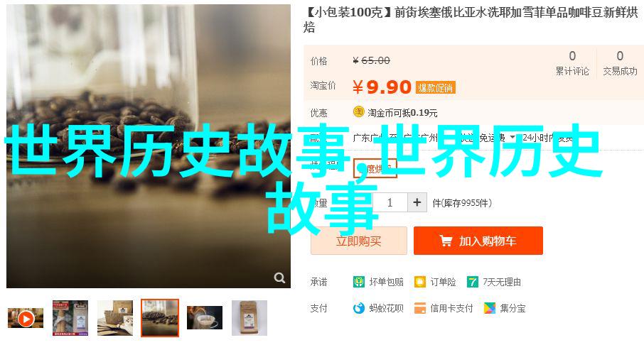Click the 加入购物车 add to cart button
644x345 pixels.
[x=478, y=241]
